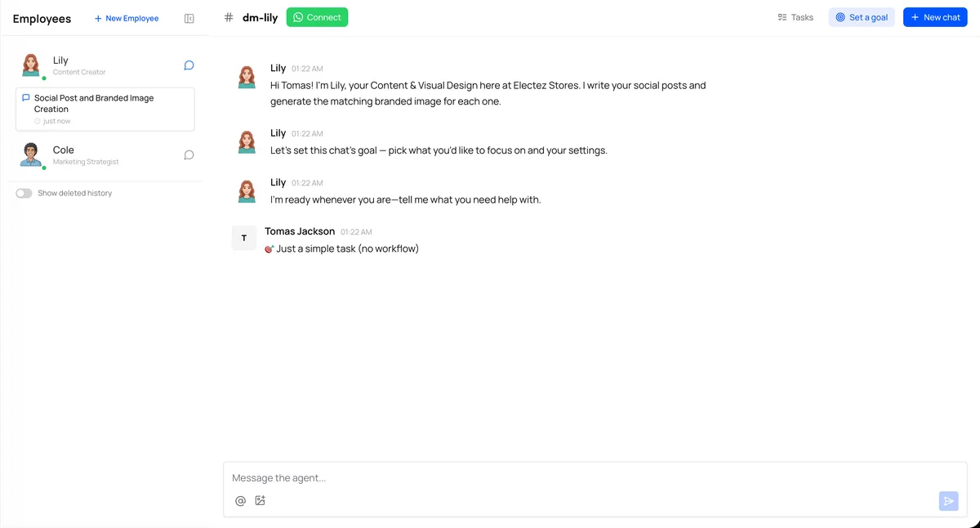Open Cole's chat bubble icon
The image size is (980, 528).
point(189,155)
